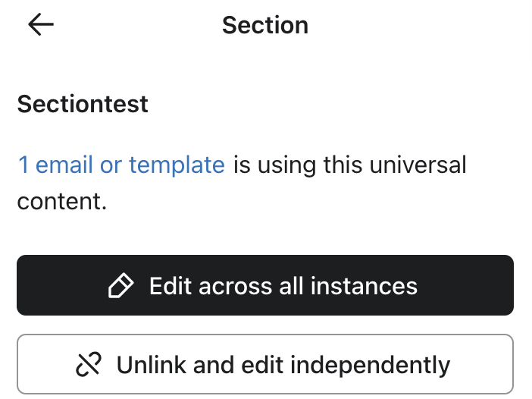This screenshot has height=399, width=532.
Task: Choose the dark Edit across all instances option
Action: [x=265, y=285]
